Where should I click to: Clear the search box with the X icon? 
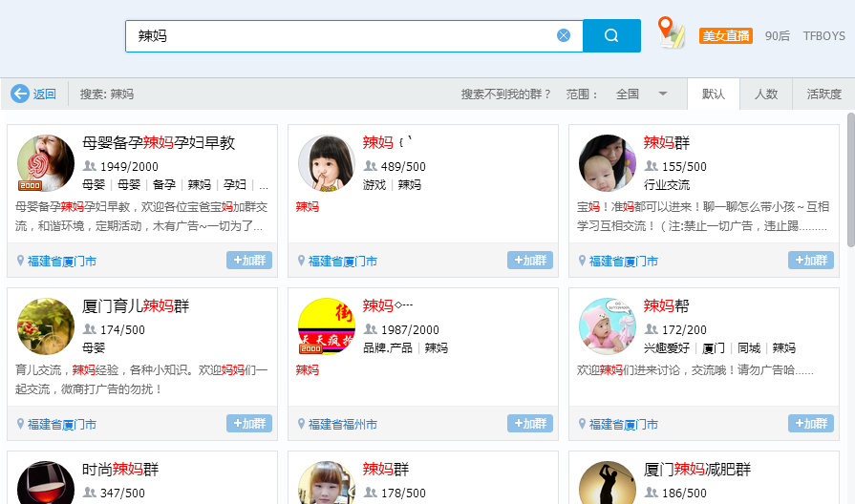tap(564, 36)
